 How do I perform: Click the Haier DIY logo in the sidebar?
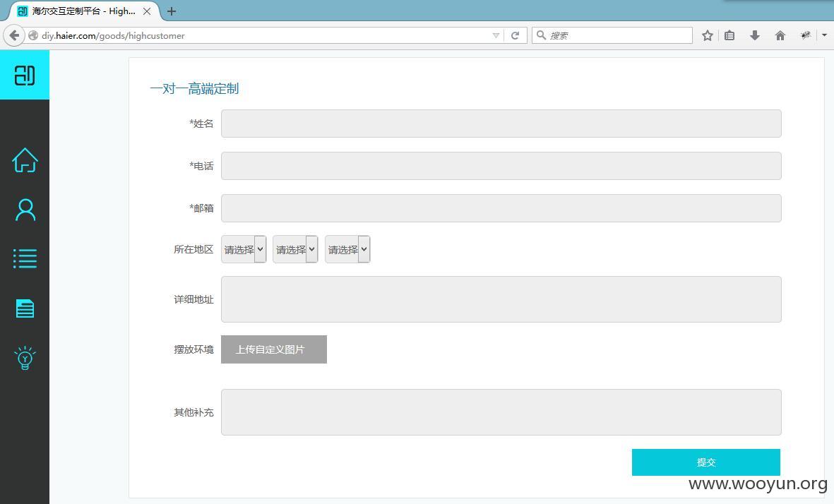[25, 75]
